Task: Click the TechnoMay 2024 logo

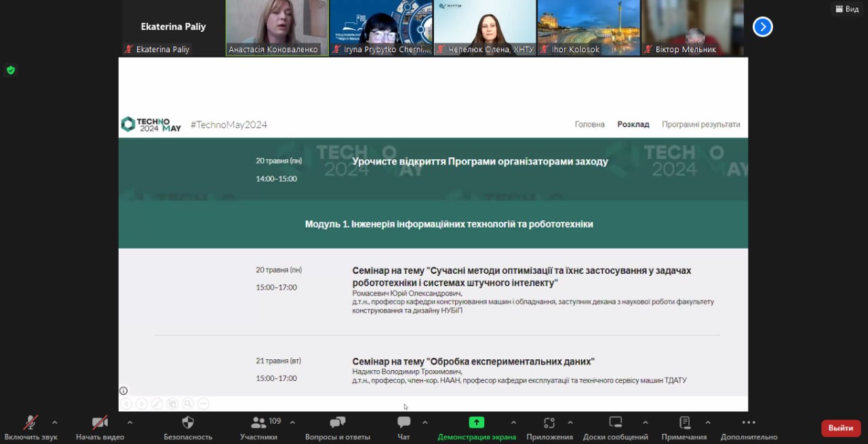Action: 151,124
